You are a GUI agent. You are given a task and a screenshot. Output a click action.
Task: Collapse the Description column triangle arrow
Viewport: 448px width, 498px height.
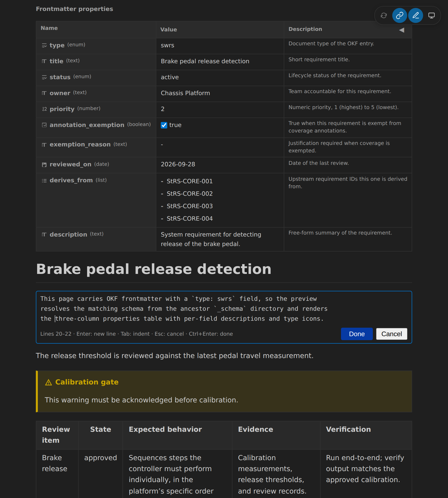(x=401, y=30)
